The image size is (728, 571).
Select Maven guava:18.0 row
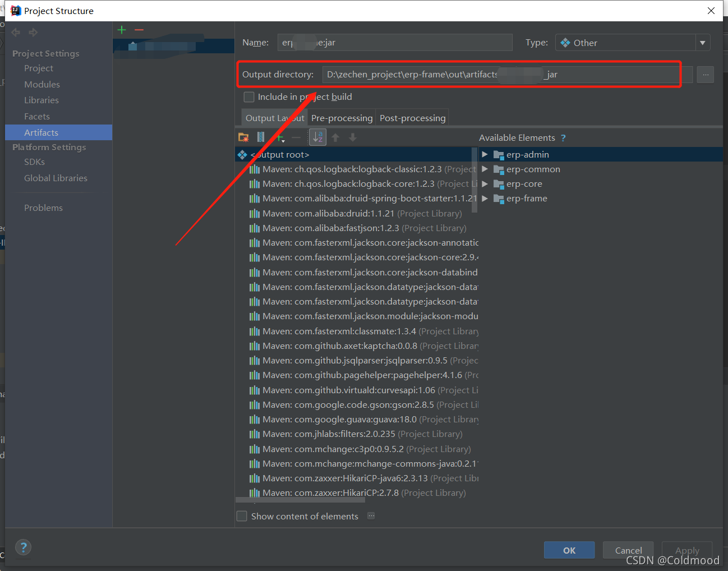pos(357,420)
